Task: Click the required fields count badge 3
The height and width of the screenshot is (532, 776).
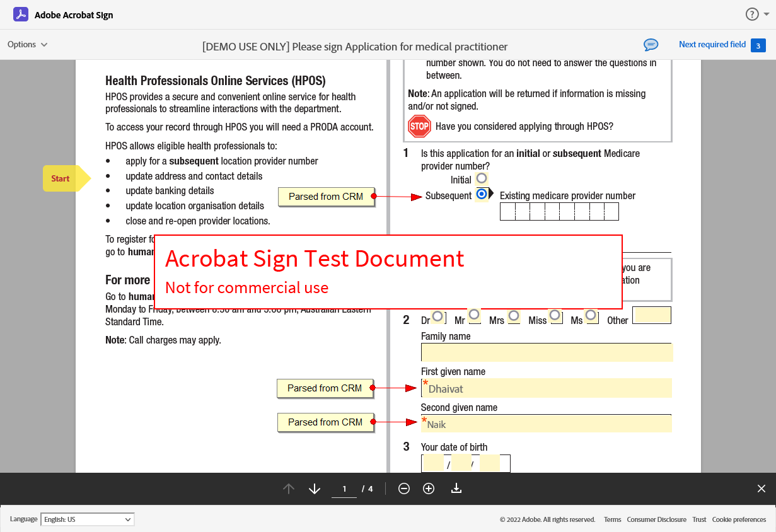Action: coord(758,45)
